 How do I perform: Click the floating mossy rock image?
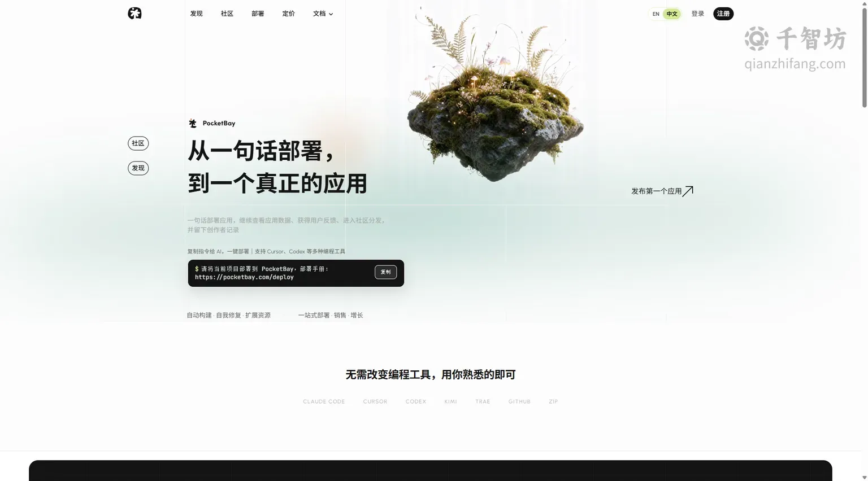pos(495,96)
